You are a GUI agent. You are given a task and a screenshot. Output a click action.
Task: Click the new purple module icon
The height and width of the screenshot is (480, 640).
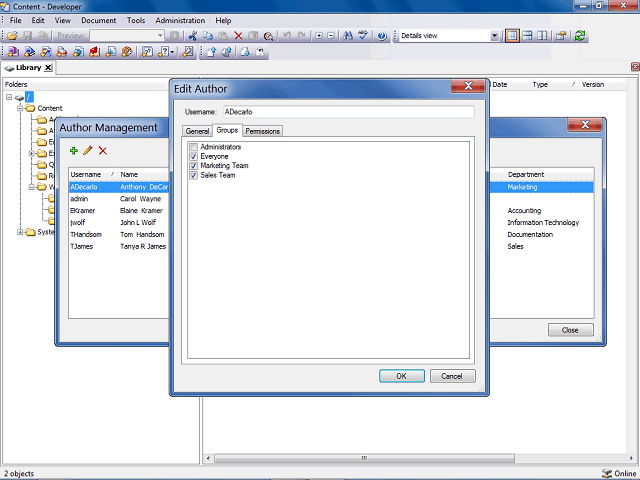[13, 52]
